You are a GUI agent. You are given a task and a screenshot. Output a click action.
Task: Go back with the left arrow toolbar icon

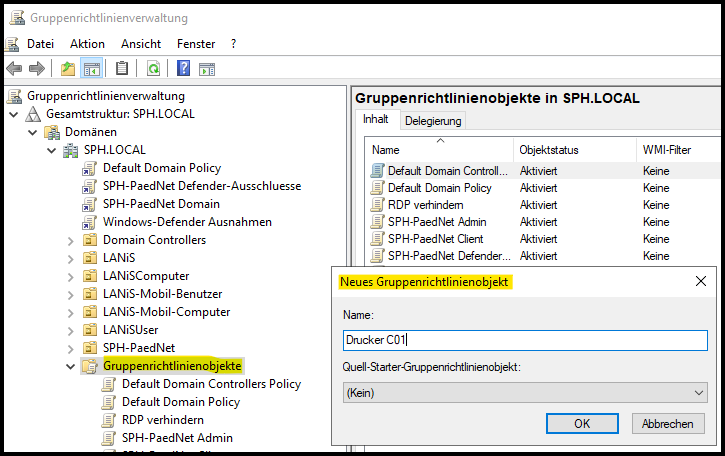tap(14, 69)
